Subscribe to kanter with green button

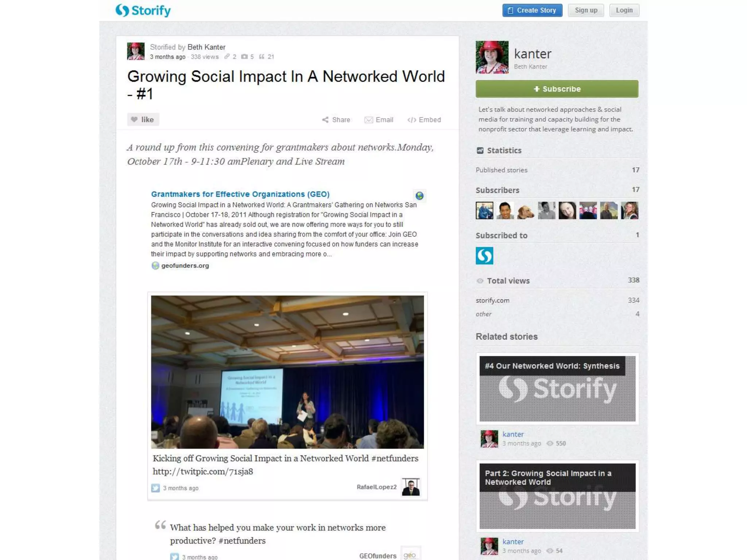(557, 89)
